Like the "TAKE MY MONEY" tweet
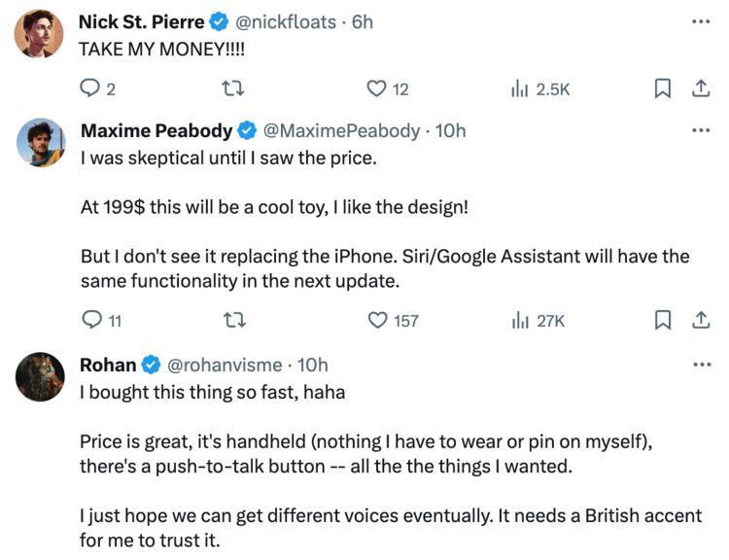Viewport: 729px width, 560px height. tap(377, 88)
